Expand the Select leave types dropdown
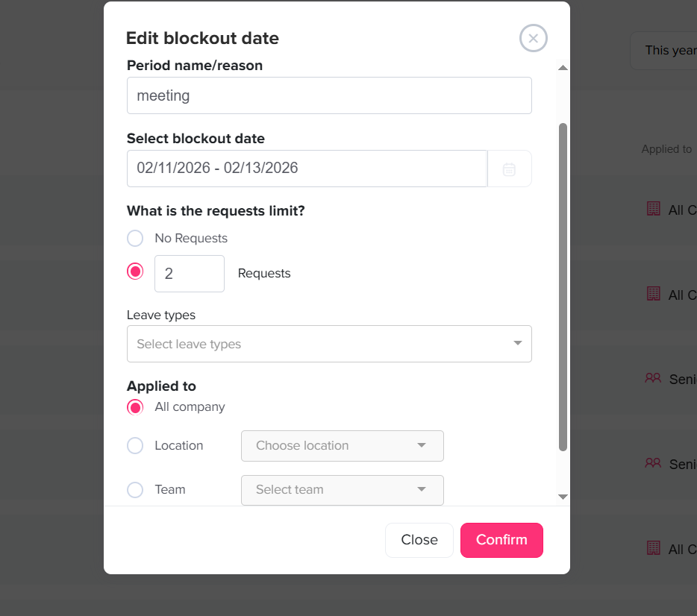The image size is (697, 616). 329,344
